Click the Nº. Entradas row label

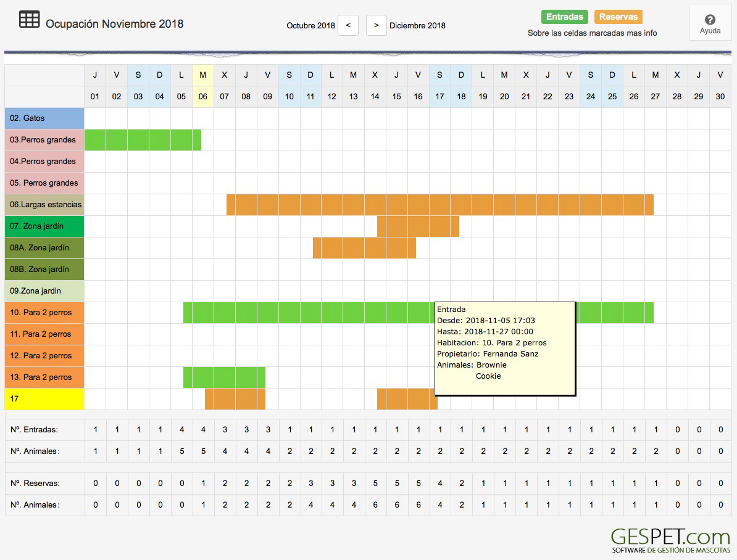tap(34, 430)
